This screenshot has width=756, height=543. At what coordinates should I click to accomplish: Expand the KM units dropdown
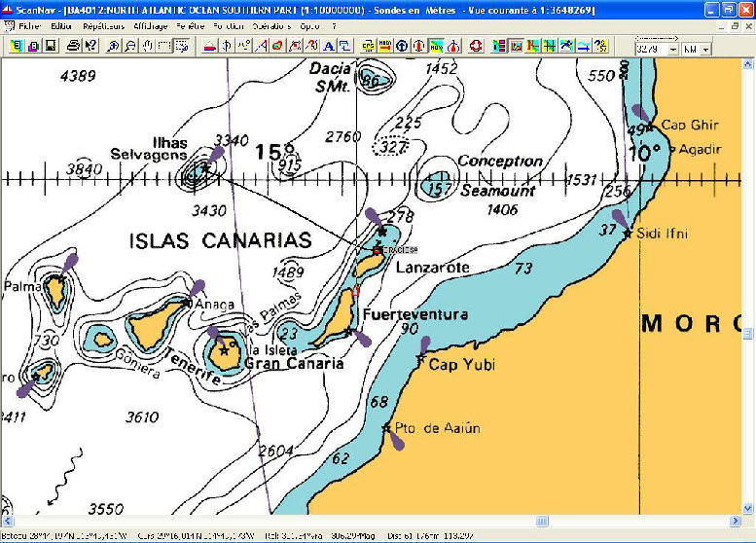[704, 49]
